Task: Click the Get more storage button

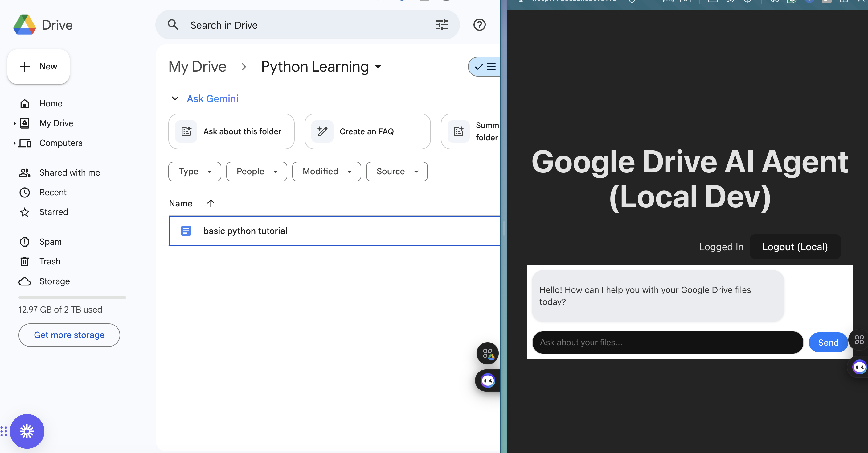Action: tap(69, 335)
